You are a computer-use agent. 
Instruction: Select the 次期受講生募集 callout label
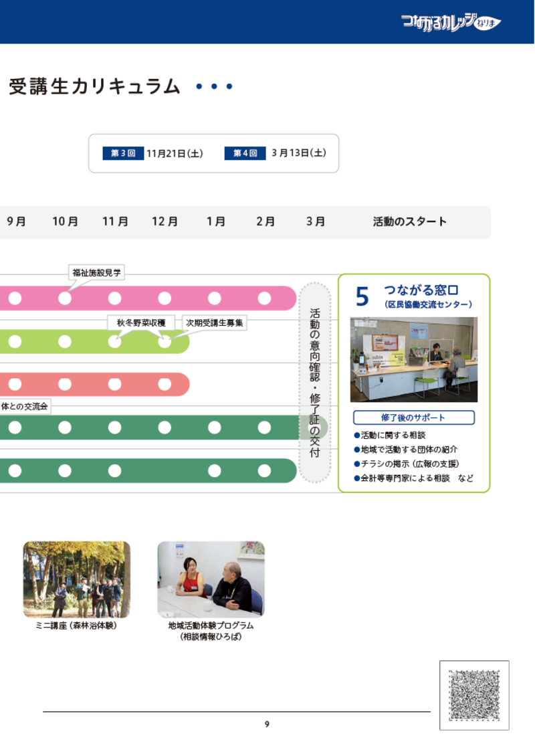(214, 323)
